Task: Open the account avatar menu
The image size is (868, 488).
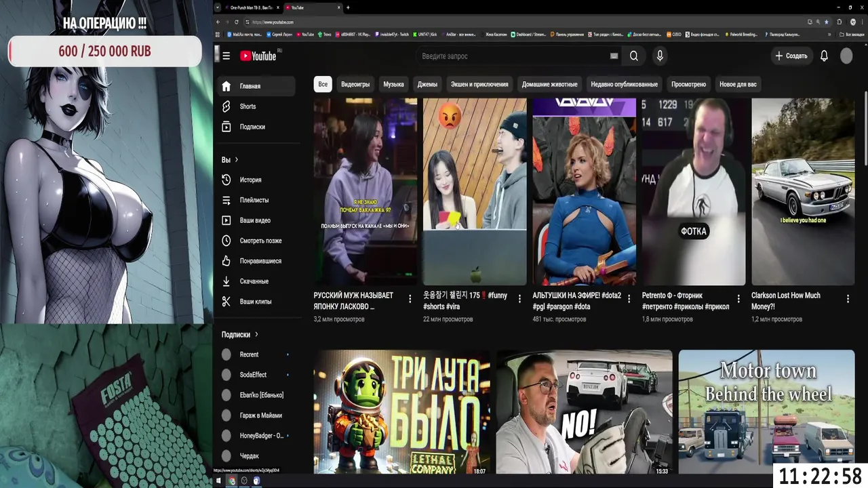Action: [846, 56]
